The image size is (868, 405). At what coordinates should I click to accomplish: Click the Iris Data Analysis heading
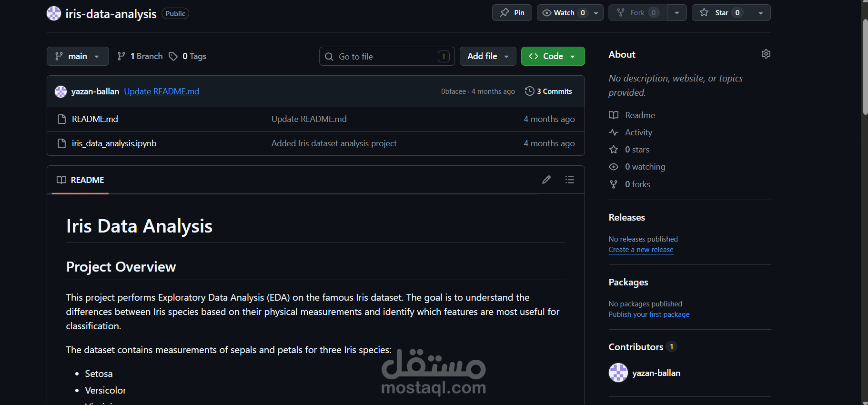pyautogui.click(x=140, y=226)
